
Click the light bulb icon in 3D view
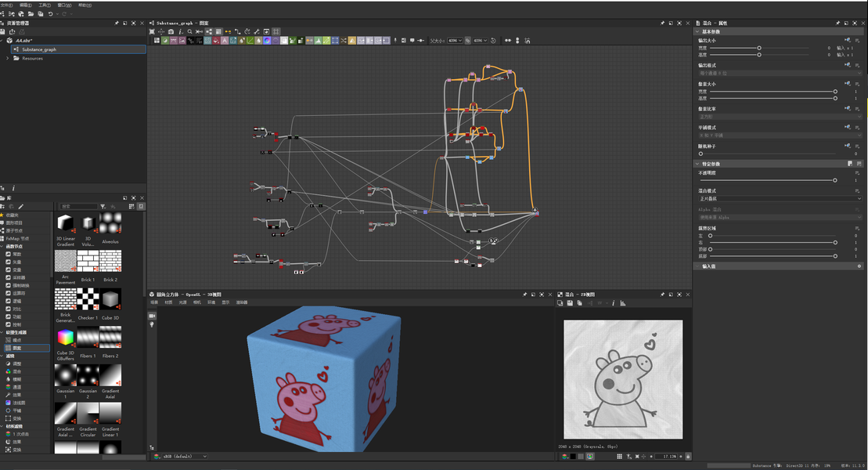click(152, 325)
